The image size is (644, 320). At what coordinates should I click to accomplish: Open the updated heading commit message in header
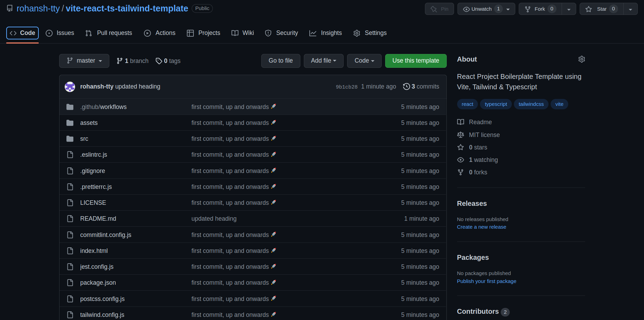point(137,86)
